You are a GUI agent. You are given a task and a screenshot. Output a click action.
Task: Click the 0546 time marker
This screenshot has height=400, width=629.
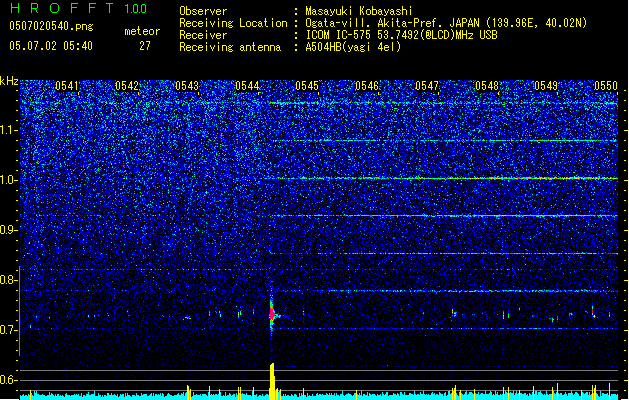(367, 86)
